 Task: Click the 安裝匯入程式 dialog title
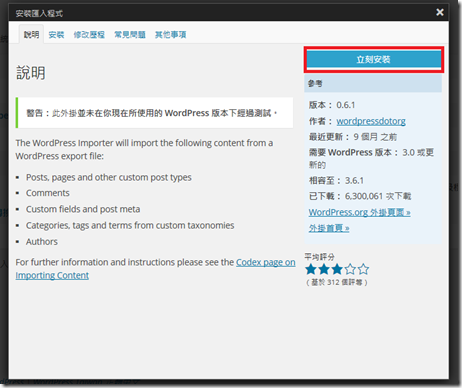pos(39,13)
